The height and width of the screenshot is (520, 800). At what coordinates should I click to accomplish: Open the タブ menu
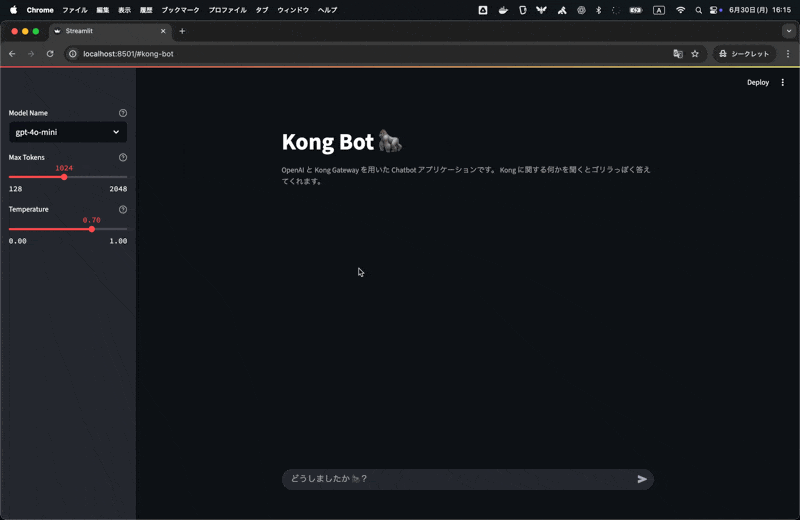(262, 10)
